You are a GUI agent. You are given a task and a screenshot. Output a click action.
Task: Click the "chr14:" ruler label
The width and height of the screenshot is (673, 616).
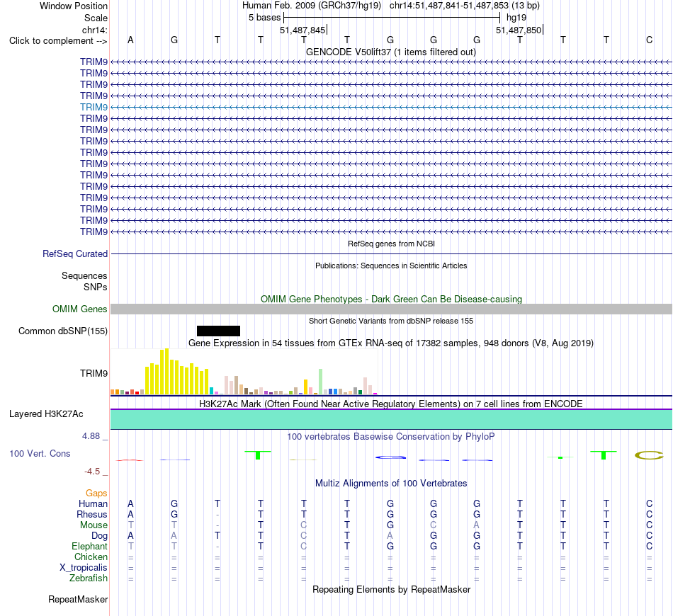94,30
